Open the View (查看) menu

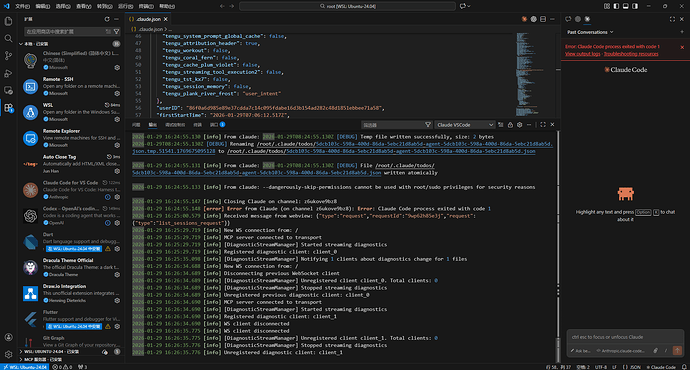[x=84, y=6]
